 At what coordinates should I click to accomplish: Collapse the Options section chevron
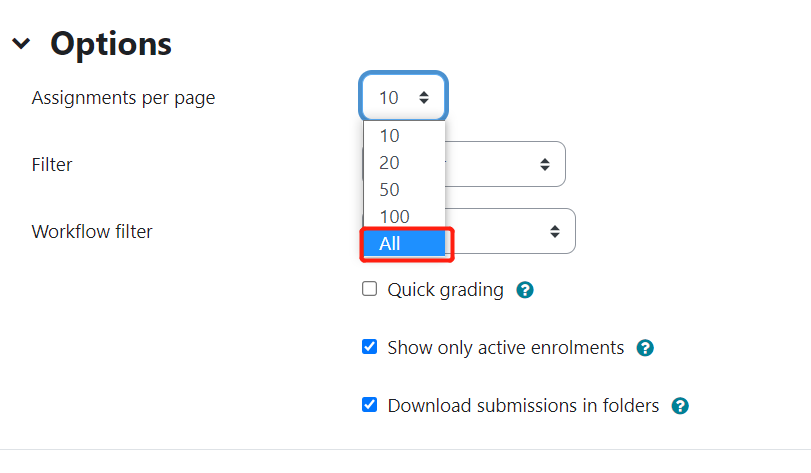(21, 43)
